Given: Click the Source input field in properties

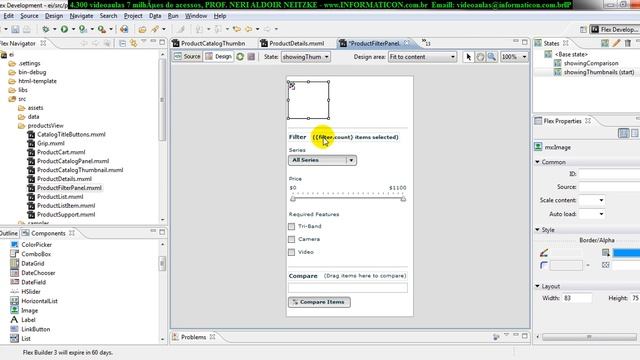Looking at the screenshot, I should [609, 187].
